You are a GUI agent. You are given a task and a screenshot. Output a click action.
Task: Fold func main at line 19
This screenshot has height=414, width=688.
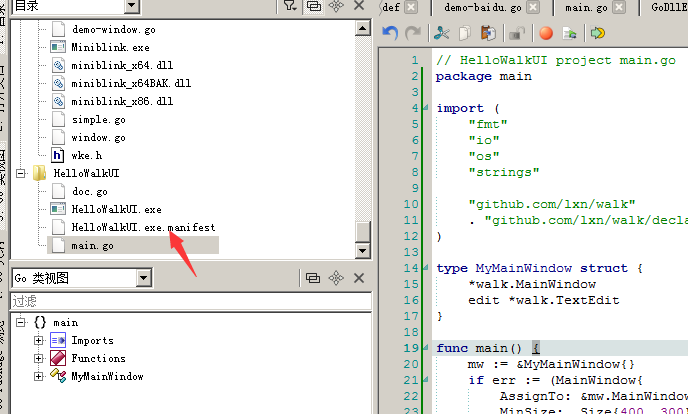426,348
